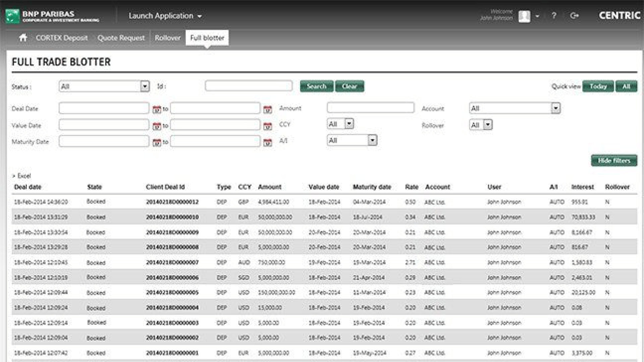Viewport: 644px width, 362px height.
Task: Open Maturity Date end calendar picker
Action: point(267,142)
